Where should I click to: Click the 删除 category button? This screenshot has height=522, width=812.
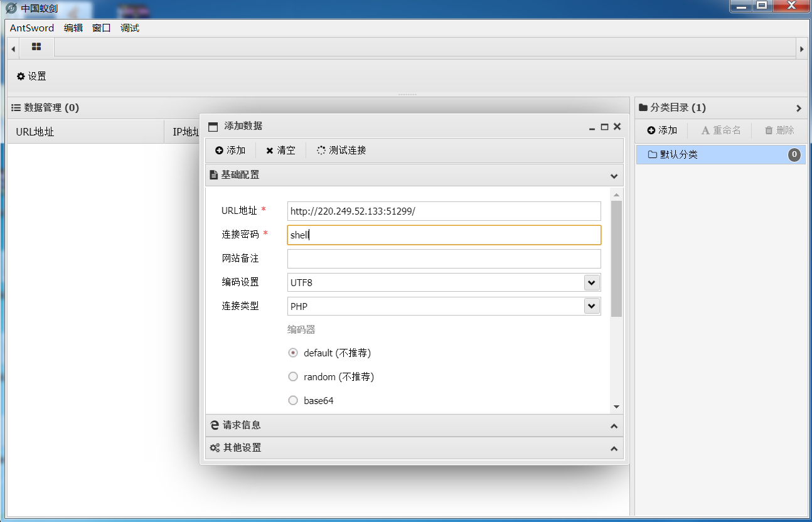pos(779,130)
